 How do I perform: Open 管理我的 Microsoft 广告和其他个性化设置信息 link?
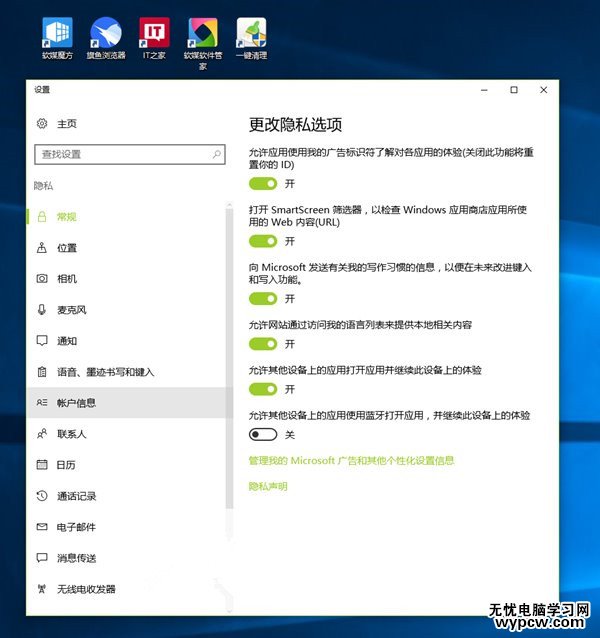351,461
